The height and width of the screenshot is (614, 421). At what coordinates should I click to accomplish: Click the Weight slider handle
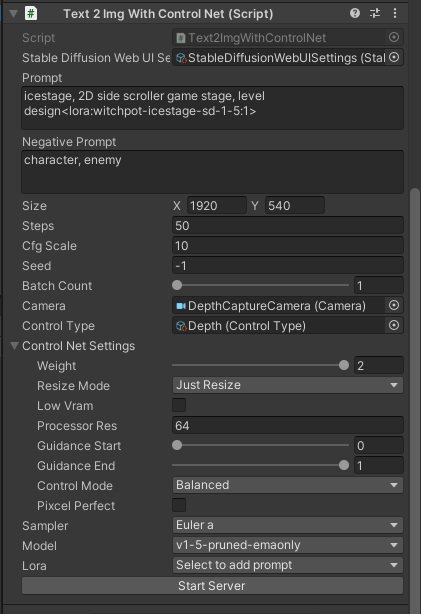[x=344, y=365]
